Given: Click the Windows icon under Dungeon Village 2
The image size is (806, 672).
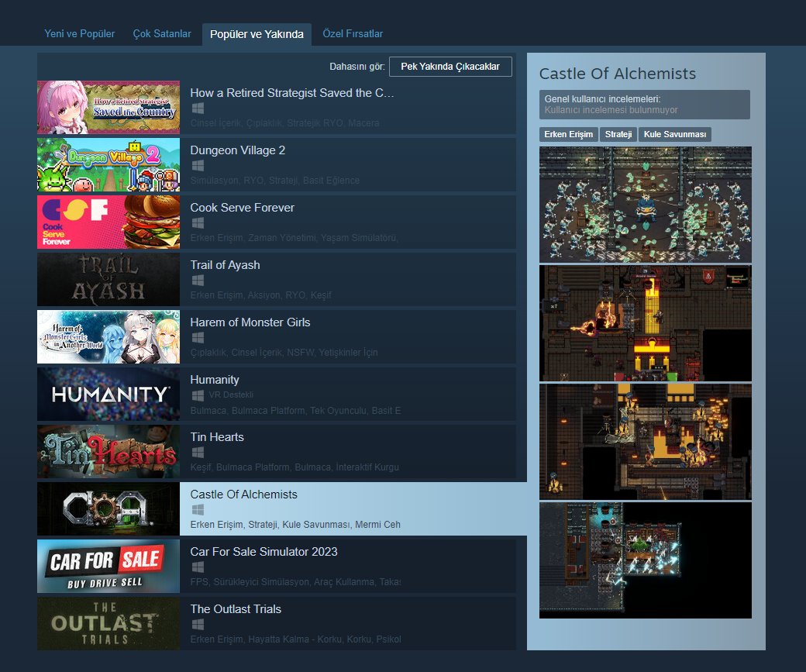Looking at the screenshot, I should coord(198,166).
